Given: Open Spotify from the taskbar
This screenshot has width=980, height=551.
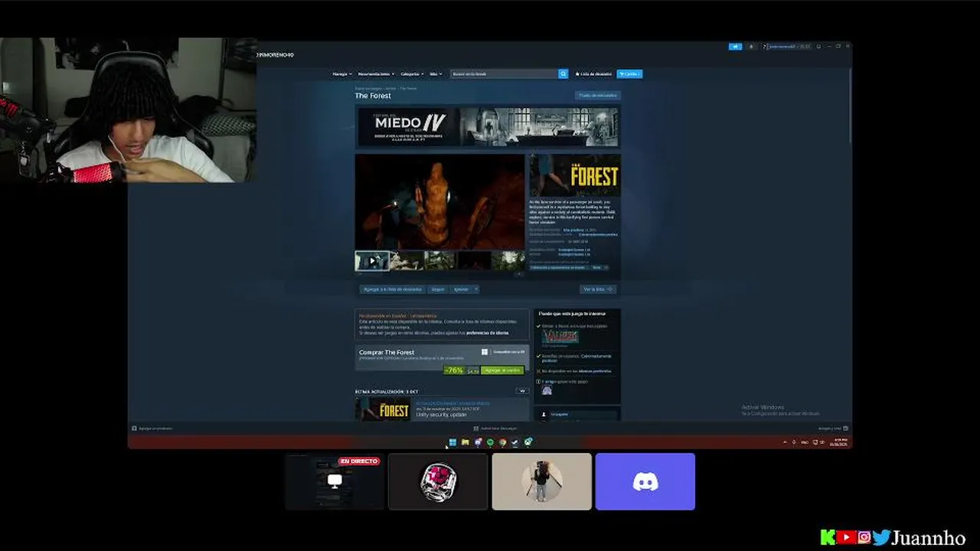Looking at the screenshot, I should (x=490, y=442).
